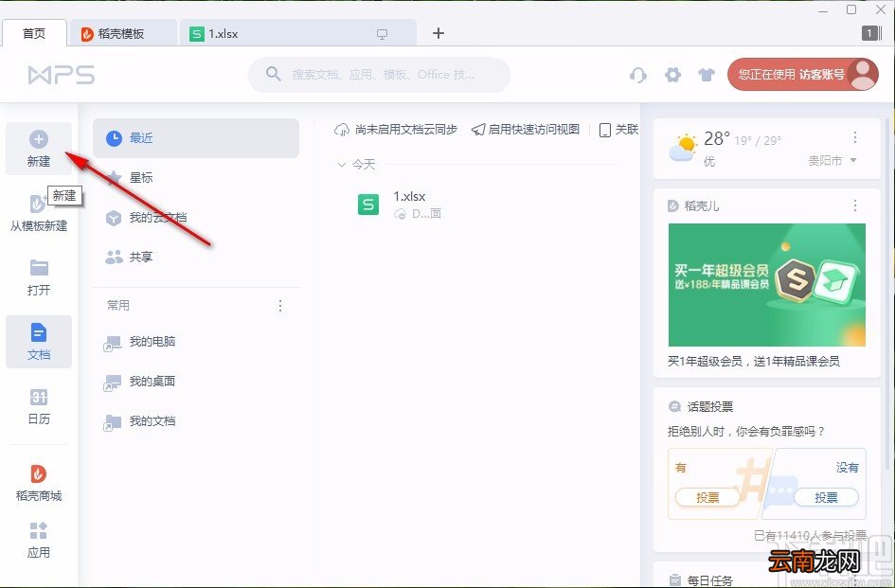The image size is (895, 588).
Task: Click the skin T-shirt icon
Action: click(x=707, y=75)
